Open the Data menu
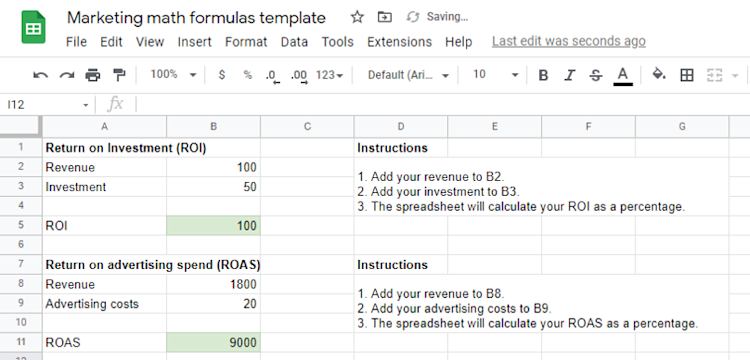This screenshot has width=750, height=360. pyautogui.click(x=294, y=42)
